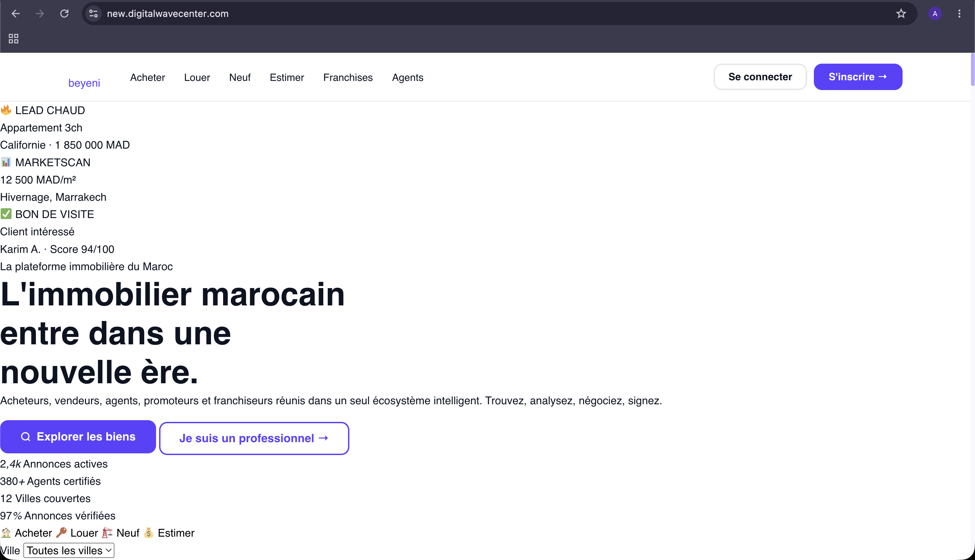Click the beyeni logo link
Image resolution: width=975 pixels, height=560 pixels.
(x=84, y=83)
